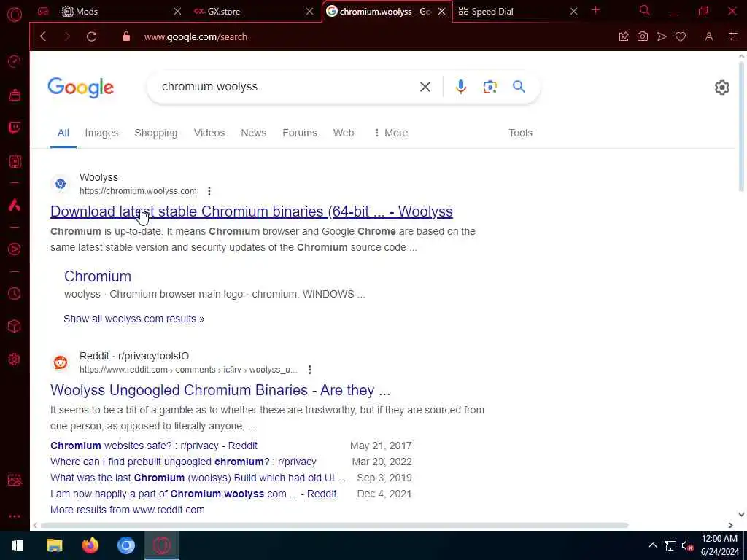Open GX Corner bag icon in sidebar
The width and height of the screenshot is (747, 560).
[15, 95]
